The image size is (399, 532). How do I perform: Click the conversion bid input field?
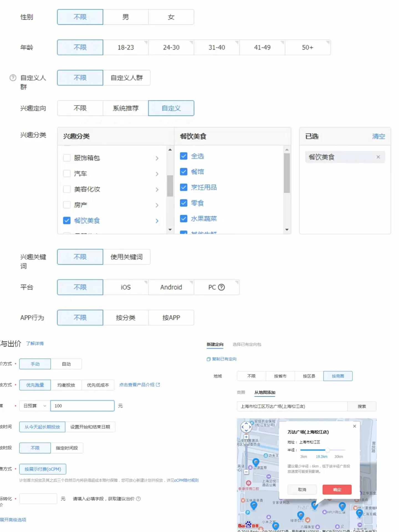point(38,499)
